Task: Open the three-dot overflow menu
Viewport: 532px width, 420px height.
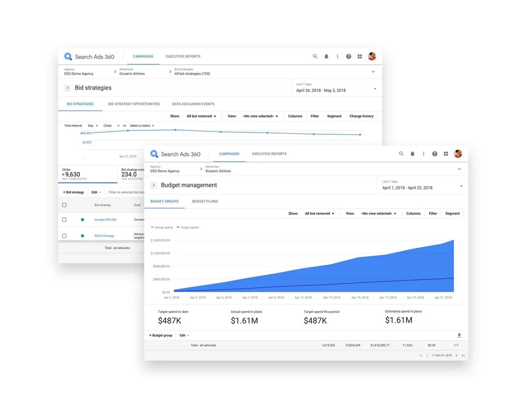Action: coord(423,153)
